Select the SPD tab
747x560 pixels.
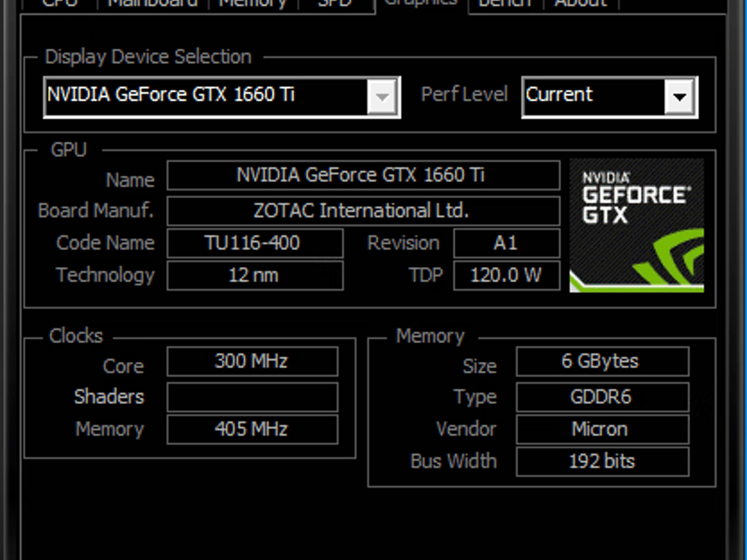click(335, 4)
